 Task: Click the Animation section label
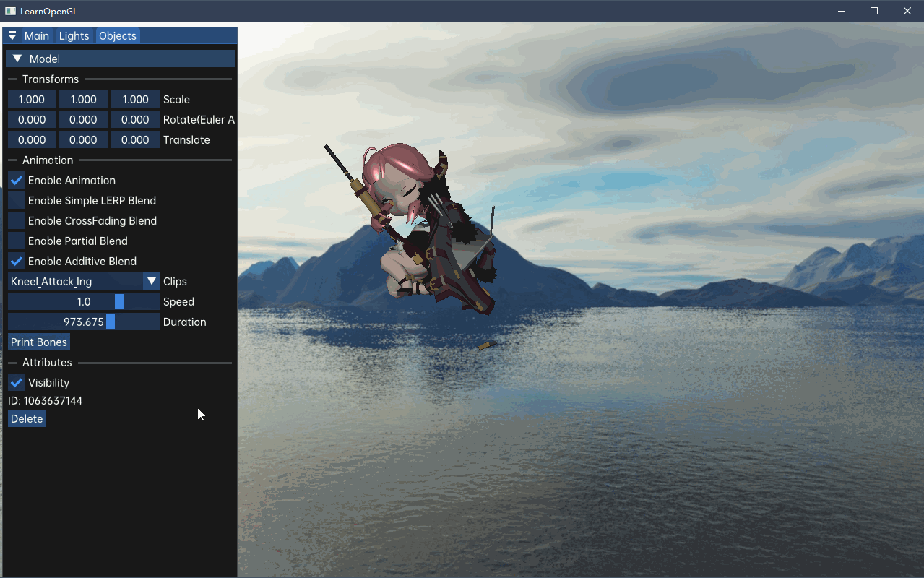48,160
